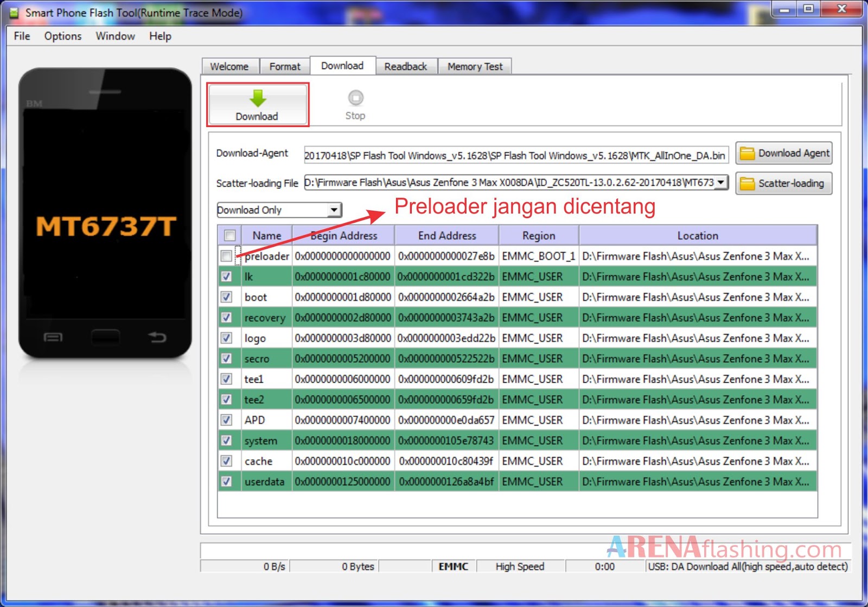Switch to the Memory Test tab
Viewport: 868px width, 607px height.
[475, 65]
